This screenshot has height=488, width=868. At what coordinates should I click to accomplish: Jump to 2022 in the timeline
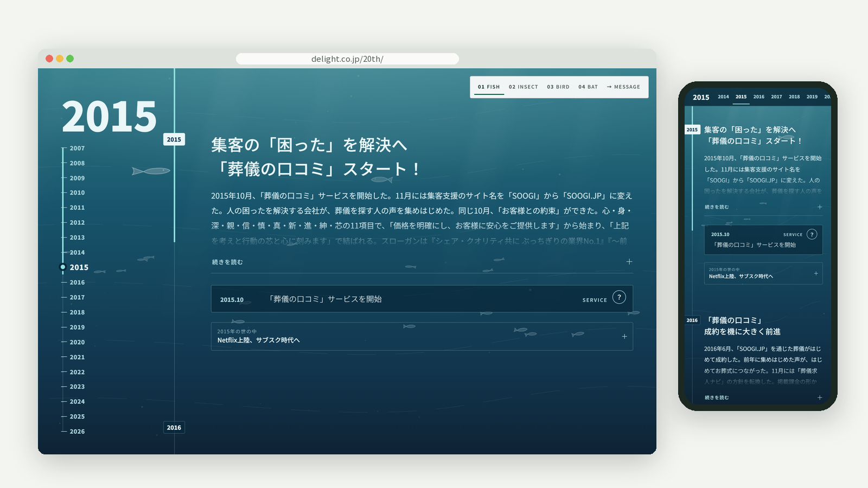(x=77, y=373)
